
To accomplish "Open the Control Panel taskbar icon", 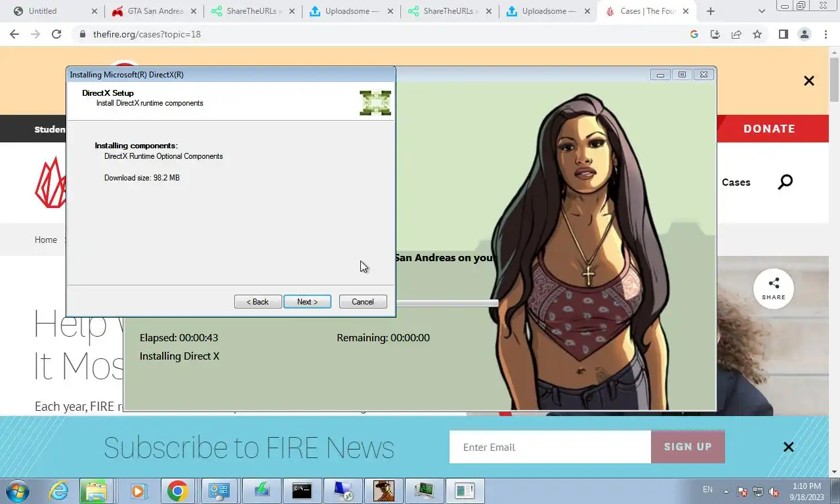I will (x=219, y=490).
